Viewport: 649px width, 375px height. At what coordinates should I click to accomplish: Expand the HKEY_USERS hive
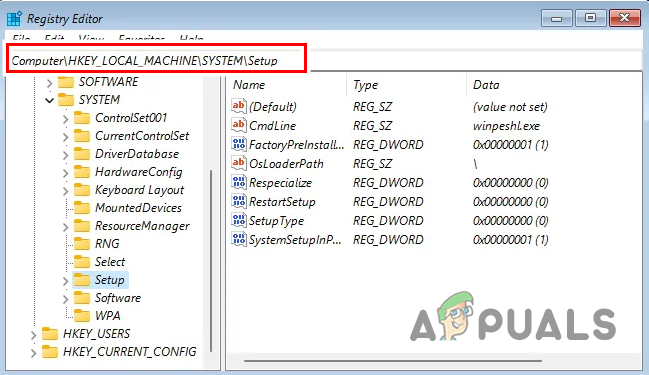click(34, 334)
